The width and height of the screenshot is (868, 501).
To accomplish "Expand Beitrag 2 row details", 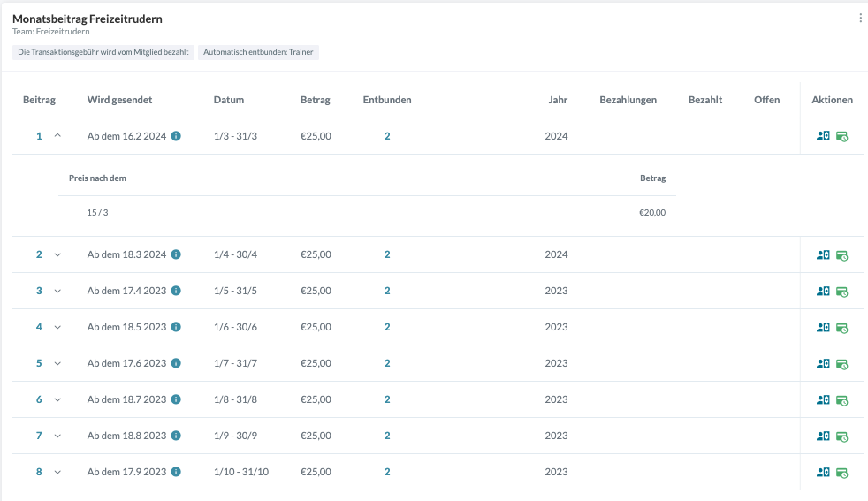I will (57, 254).
